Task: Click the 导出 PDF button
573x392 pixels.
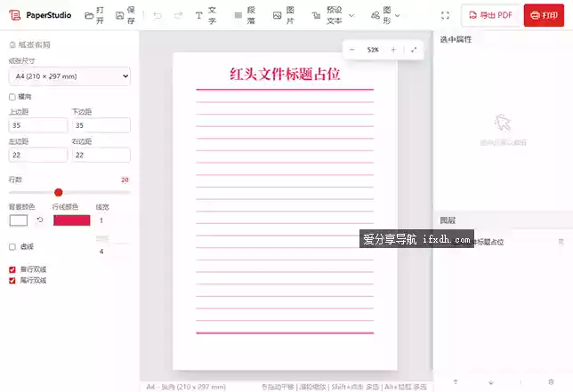Action: point(491,15)
